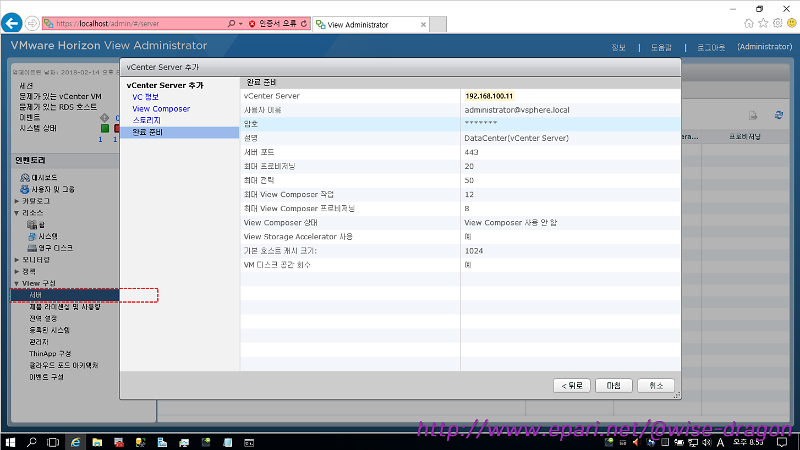Open Windows Start menu
Viewport: 800px width, 450px height.
coord(10,442)
